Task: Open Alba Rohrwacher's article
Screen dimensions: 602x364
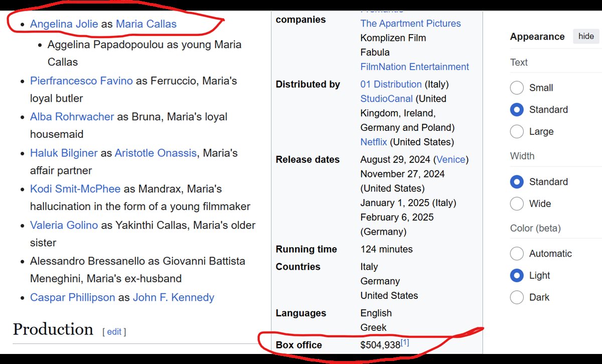Action: click(x=72, y=117)
